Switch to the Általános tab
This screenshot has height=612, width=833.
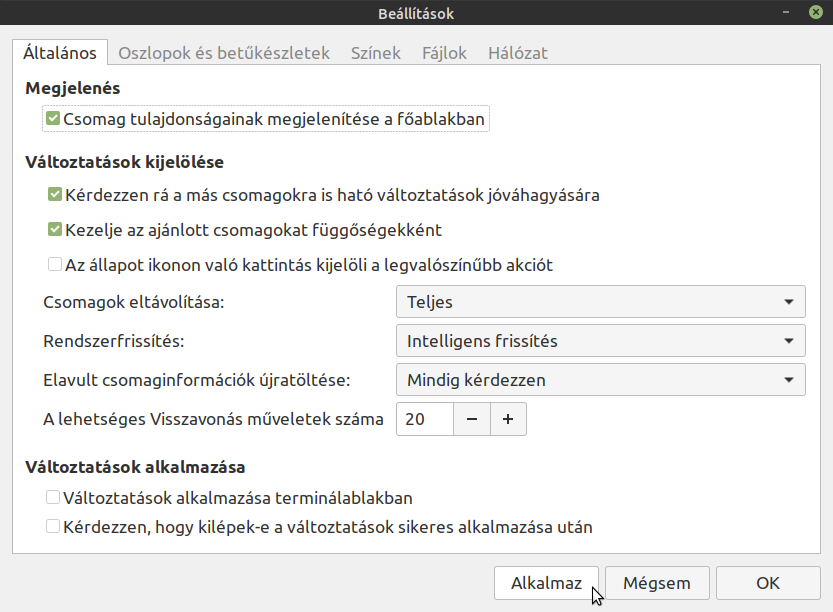coord(60,53)
